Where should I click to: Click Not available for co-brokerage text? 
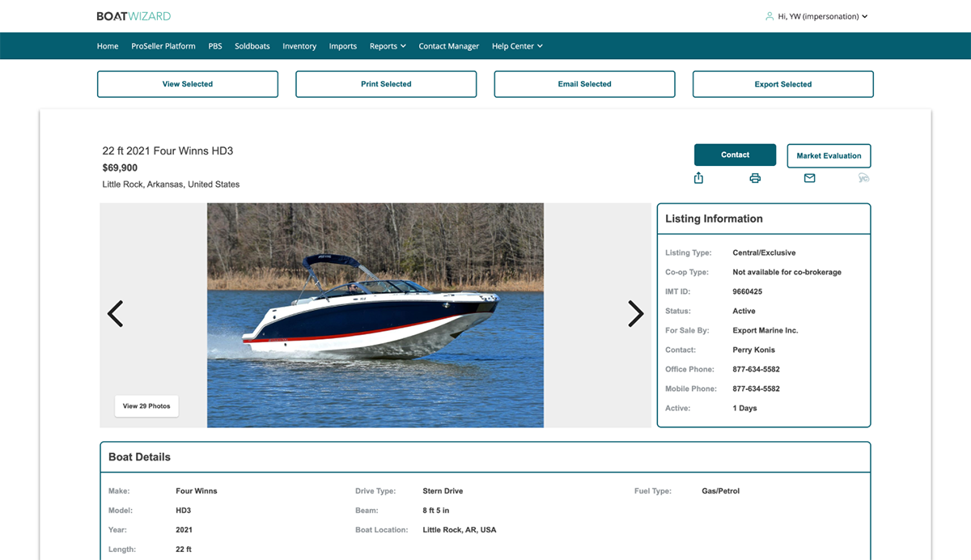[x=787, y=272]
